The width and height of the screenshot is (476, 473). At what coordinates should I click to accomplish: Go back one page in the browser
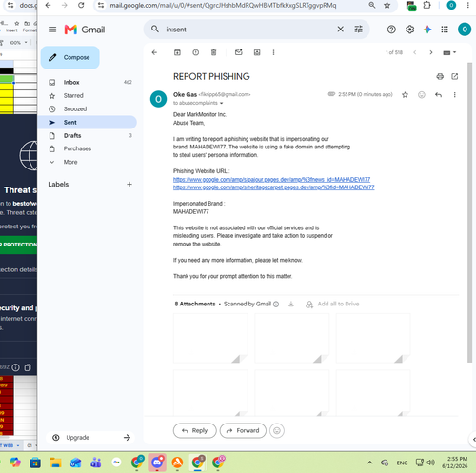click(x=49, y=5)
